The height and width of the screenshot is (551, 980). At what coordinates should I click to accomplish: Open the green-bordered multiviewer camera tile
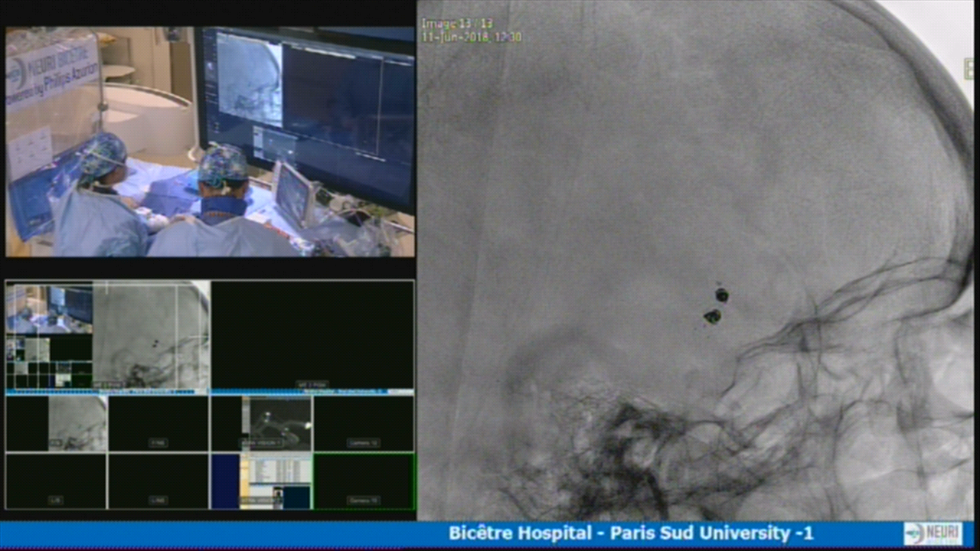click(x=364, y=481)
